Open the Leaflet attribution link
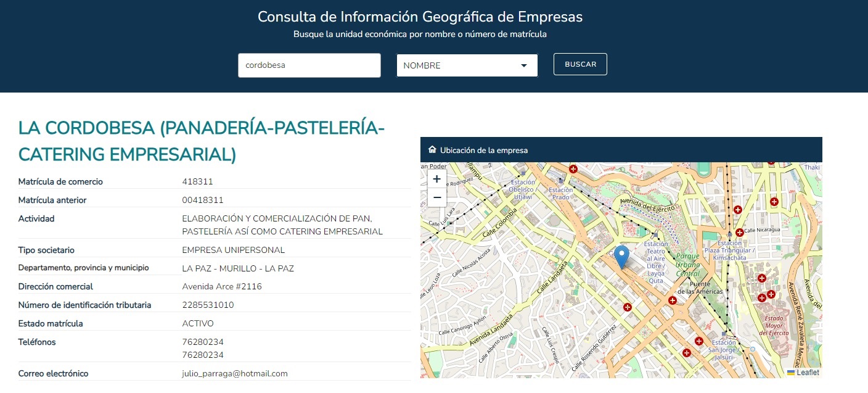 [808, 372]
